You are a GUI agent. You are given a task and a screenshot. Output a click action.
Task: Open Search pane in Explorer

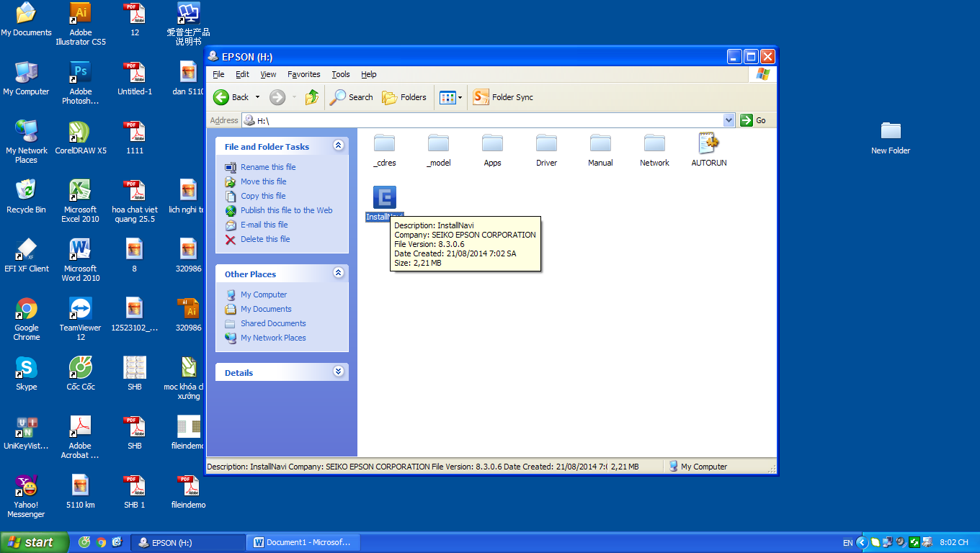coord(352,97)
